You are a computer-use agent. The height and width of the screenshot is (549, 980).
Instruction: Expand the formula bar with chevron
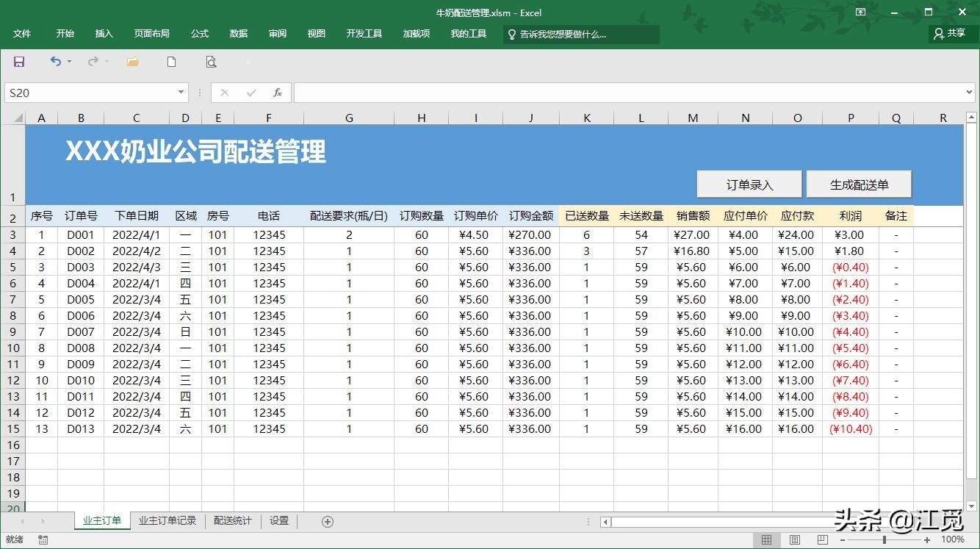pyautogui.click(x=970, y=93)
